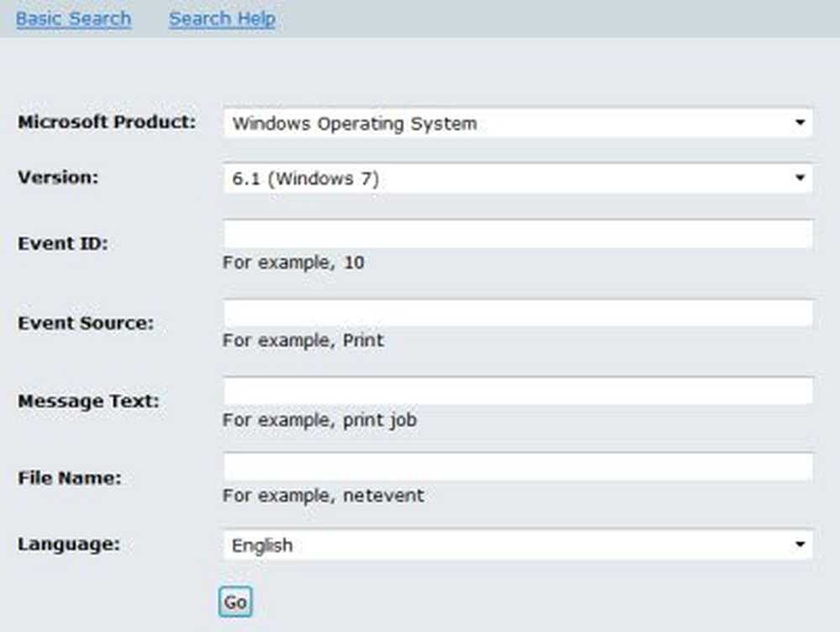The width and height of the screenshot is (840, 632).
Task: Click into the Message Text field
Action: pos(517,391)
